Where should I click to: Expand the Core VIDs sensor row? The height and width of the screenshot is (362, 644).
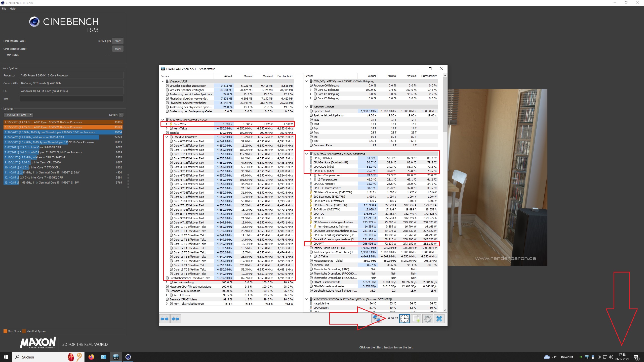coord(167,124)
